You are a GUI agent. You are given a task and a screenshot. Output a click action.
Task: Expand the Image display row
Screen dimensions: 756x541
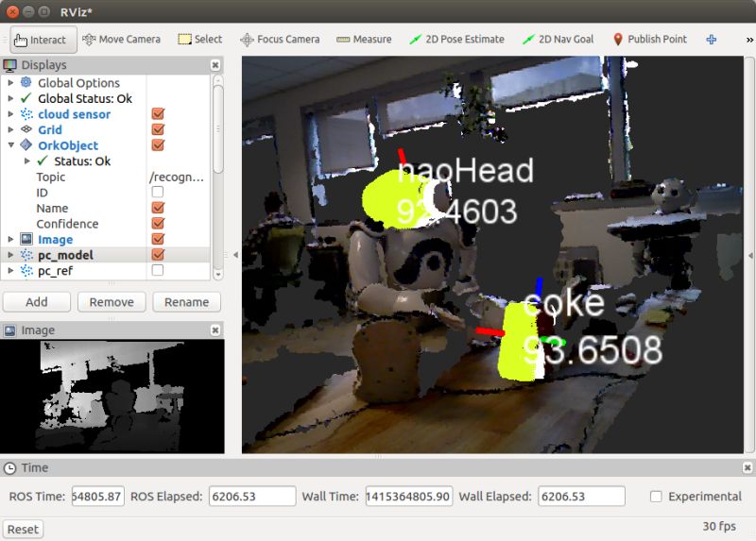pyautogui.click(x=10, y=239)
